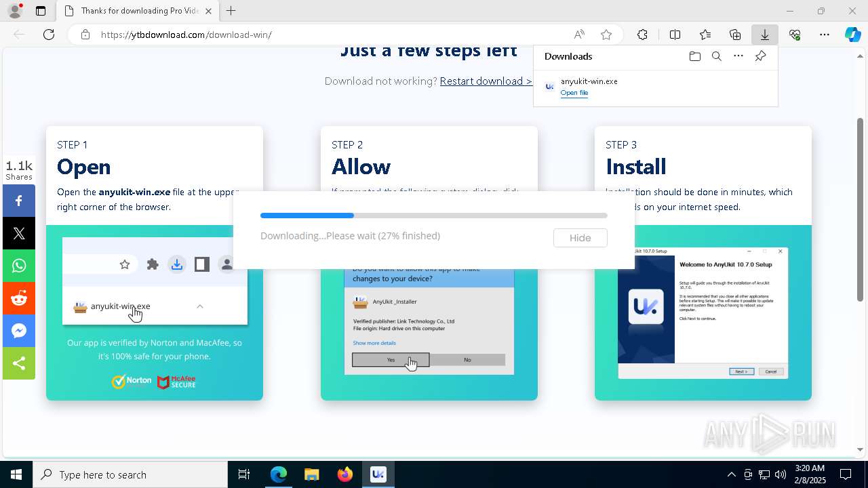Open more sharing options icon
868x488 pixels.
click(19, 363)
